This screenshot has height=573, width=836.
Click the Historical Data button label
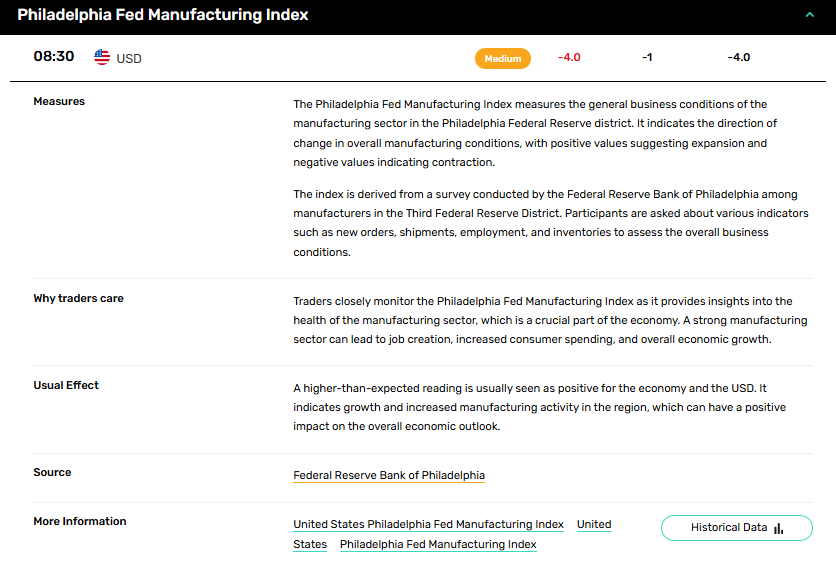click(728, 527)
